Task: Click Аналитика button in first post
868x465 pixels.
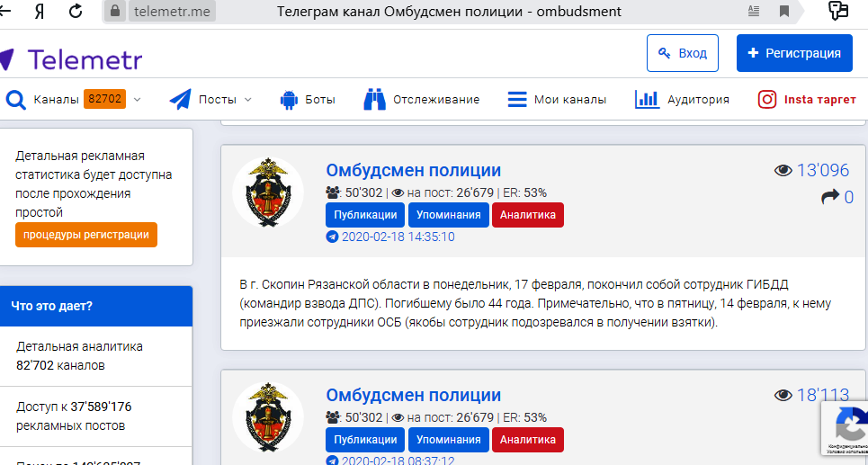Action: tap(528, 215)
